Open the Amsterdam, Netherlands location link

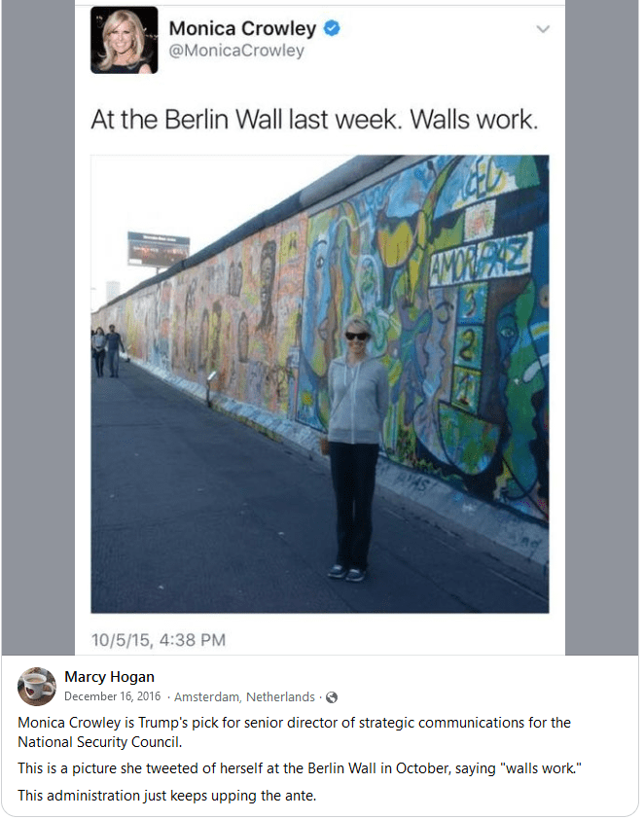click(x=244, y=697)
